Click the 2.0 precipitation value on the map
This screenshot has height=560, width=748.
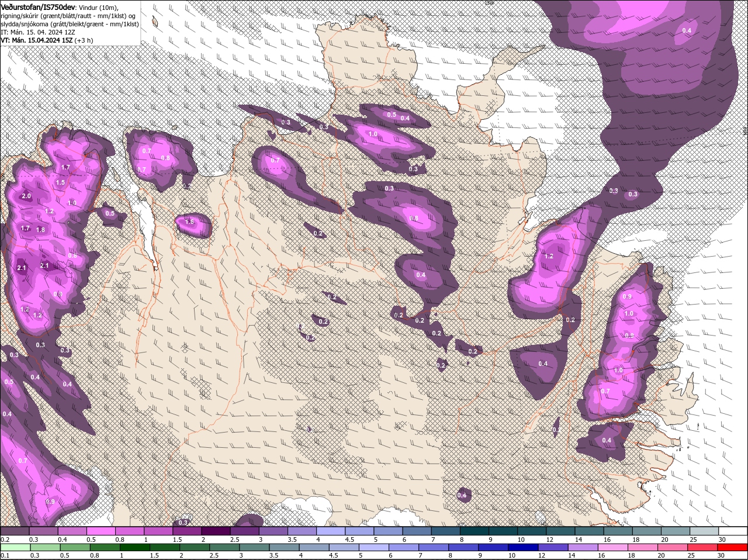26,196
